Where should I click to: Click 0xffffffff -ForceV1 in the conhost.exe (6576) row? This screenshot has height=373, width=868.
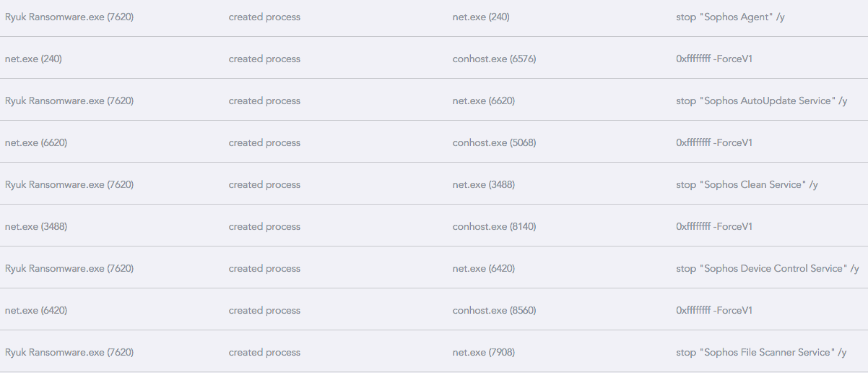[714, 59]
